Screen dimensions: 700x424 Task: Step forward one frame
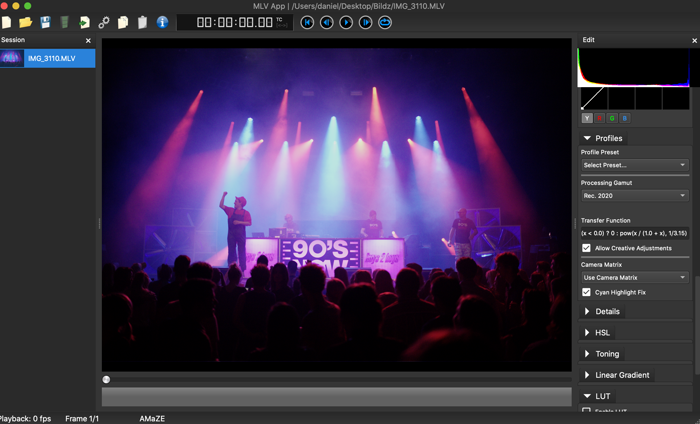pos(366,22)
